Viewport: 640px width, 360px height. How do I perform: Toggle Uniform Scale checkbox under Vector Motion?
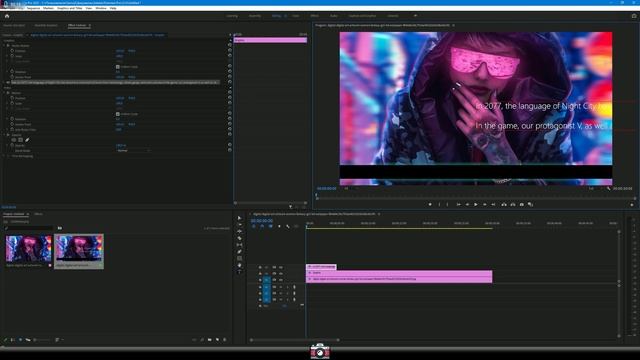click(118, 67)
